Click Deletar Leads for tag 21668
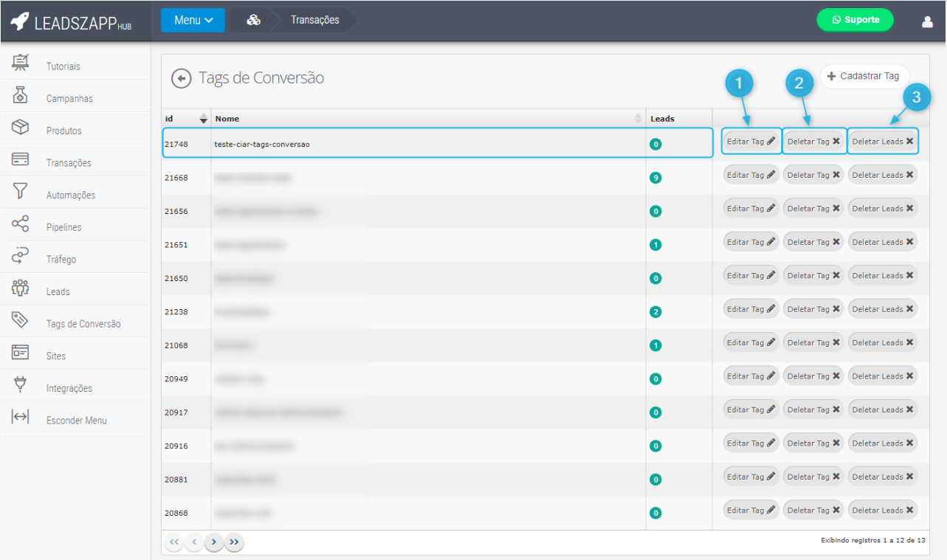Viewport: 947px width, 560px height. (883, 175)
